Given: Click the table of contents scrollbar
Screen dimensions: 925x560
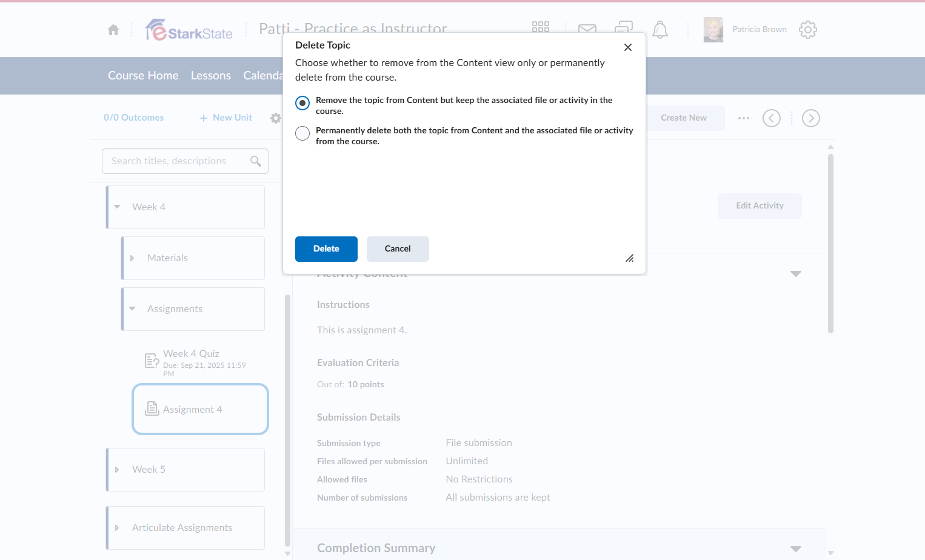Looking at the screenshot, I should point(287,421).
